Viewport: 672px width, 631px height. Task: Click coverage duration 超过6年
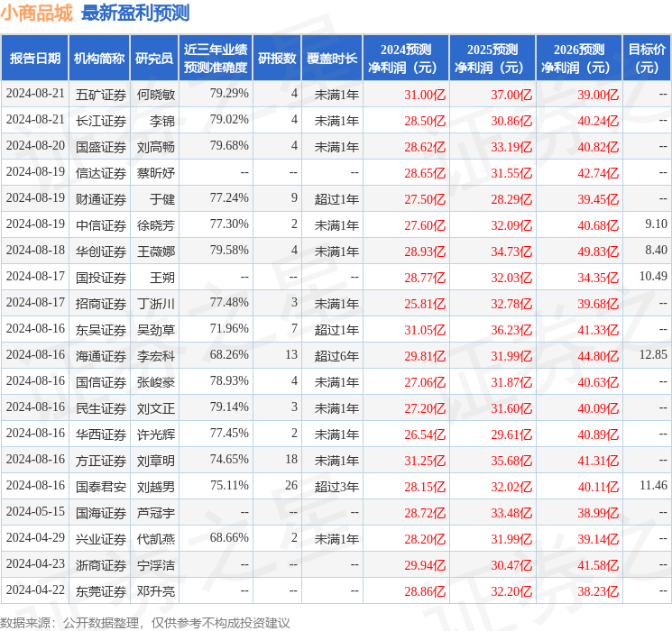coord(336,356)
